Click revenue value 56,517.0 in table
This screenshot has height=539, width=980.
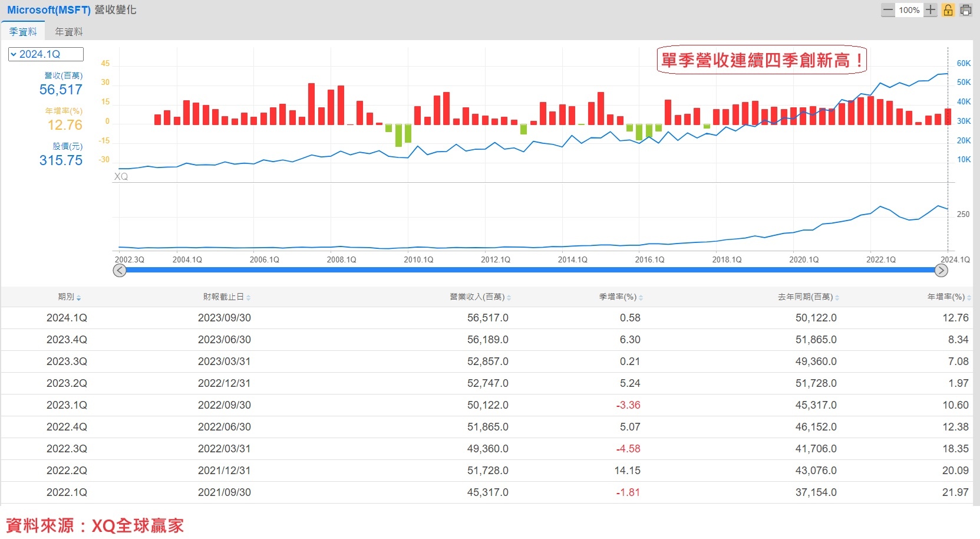click(x=488, y=318)
